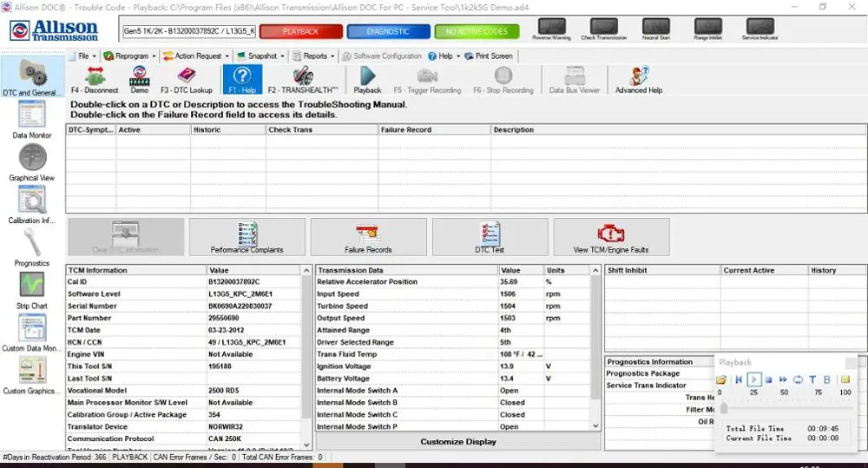Click the View TCM/Engine Faults button
Image resolution: width=868 pixels, height=468 pixels.
611,237
